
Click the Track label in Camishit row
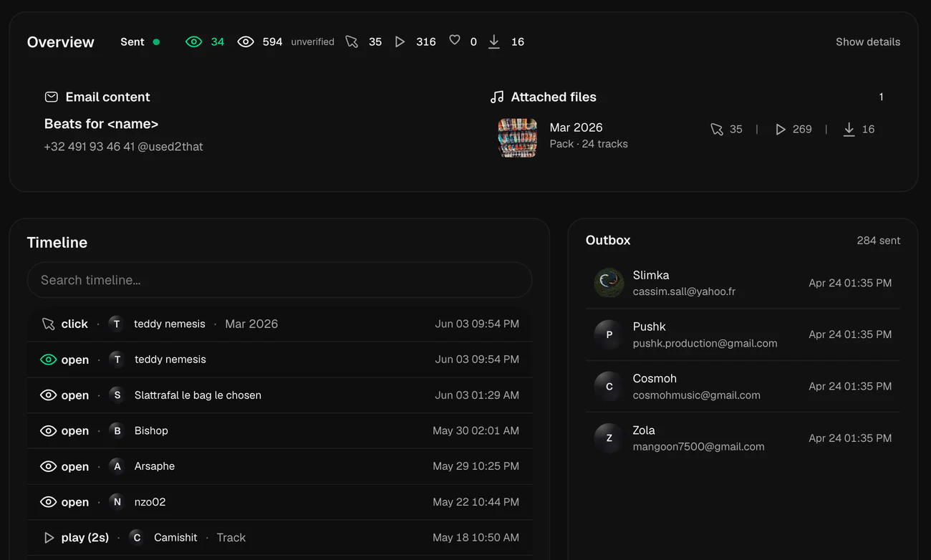point(231,538)
